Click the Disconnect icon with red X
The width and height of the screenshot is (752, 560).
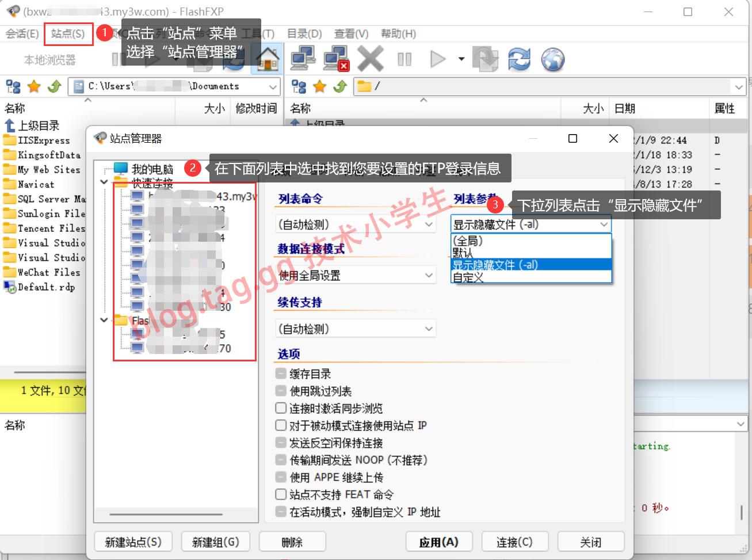[336, 59]
